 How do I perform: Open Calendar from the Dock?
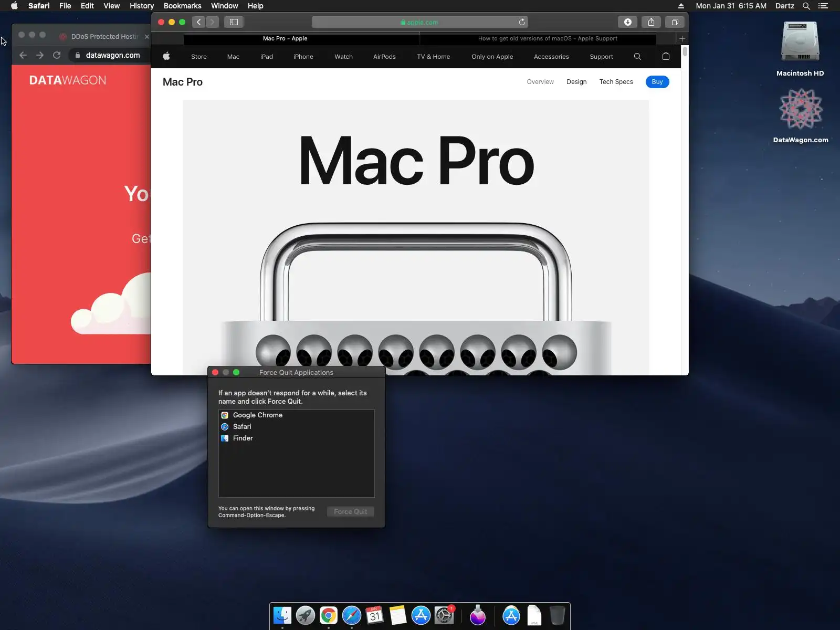pos(375,615)
